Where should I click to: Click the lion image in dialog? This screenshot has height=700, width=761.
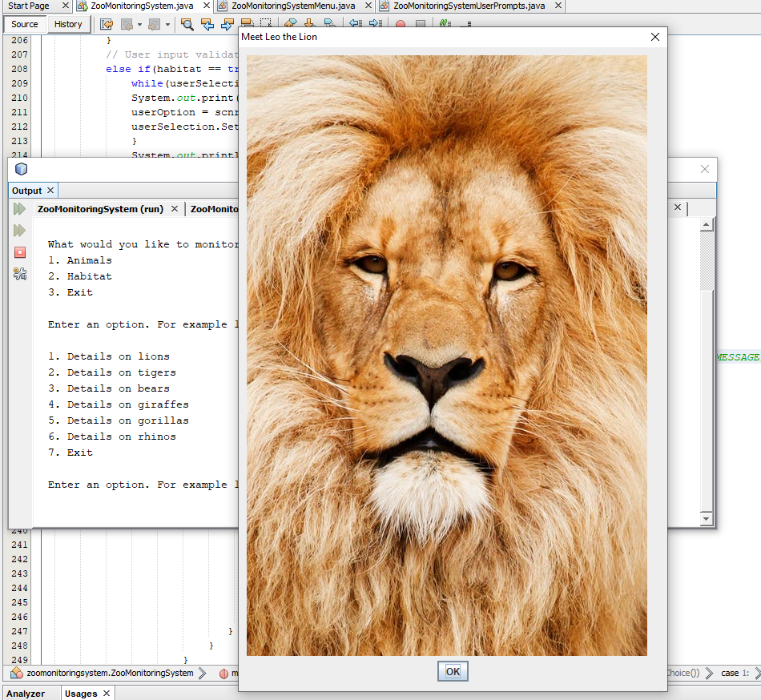446,355
